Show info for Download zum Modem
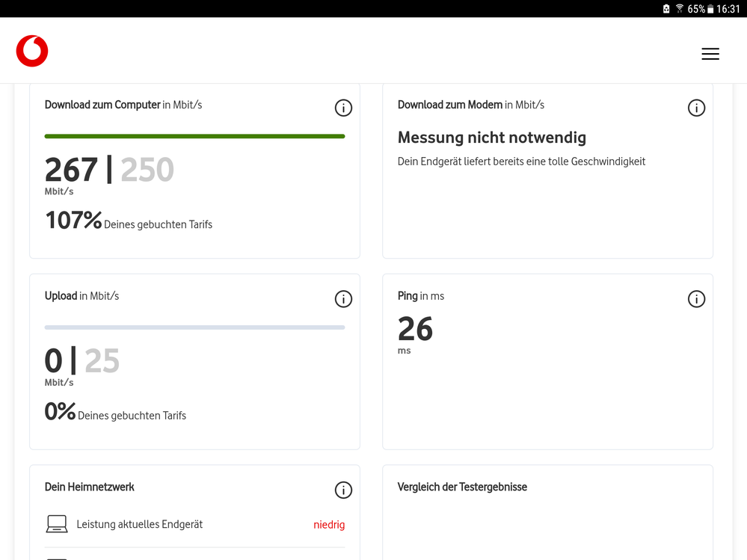This screenshot has width=747, height=560. [x=696, y=108]
